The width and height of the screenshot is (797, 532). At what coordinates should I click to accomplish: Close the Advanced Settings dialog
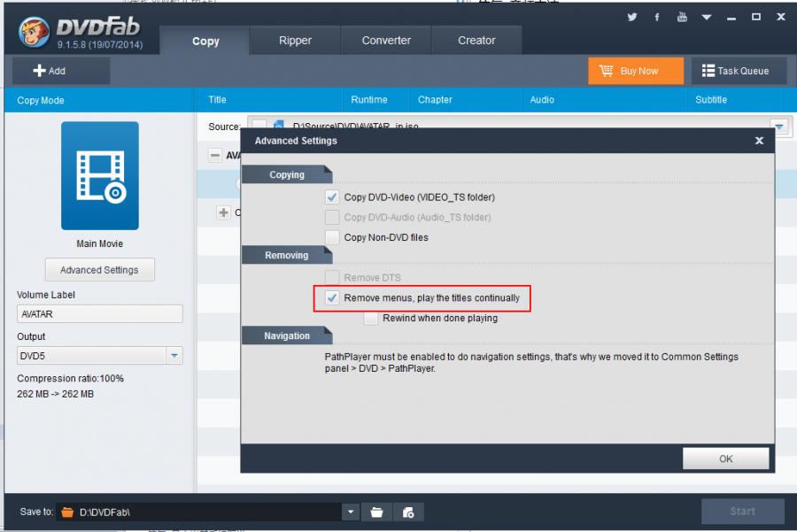click(759, 141)
